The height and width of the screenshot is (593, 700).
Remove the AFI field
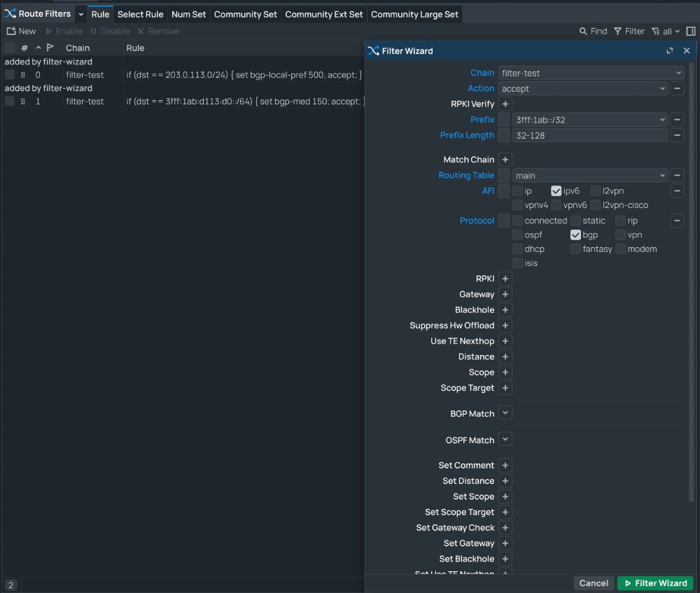677,191
